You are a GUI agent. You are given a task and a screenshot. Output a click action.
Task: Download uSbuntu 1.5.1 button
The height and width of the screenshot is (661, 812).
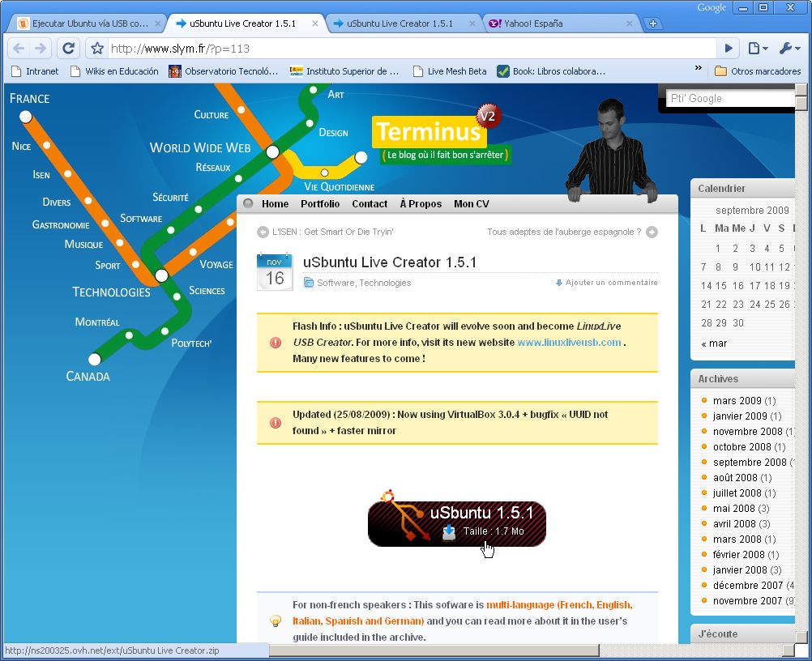coord(457,523)
